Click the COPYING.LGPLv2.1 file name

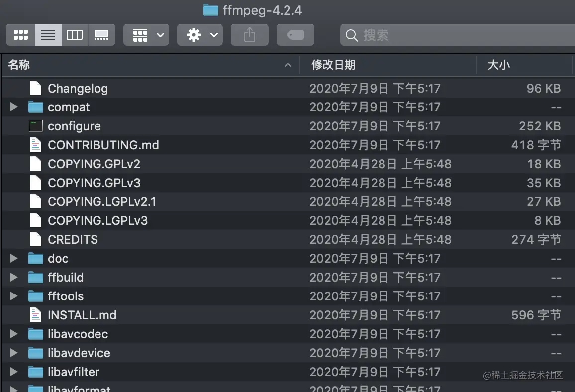pos(102,201)
